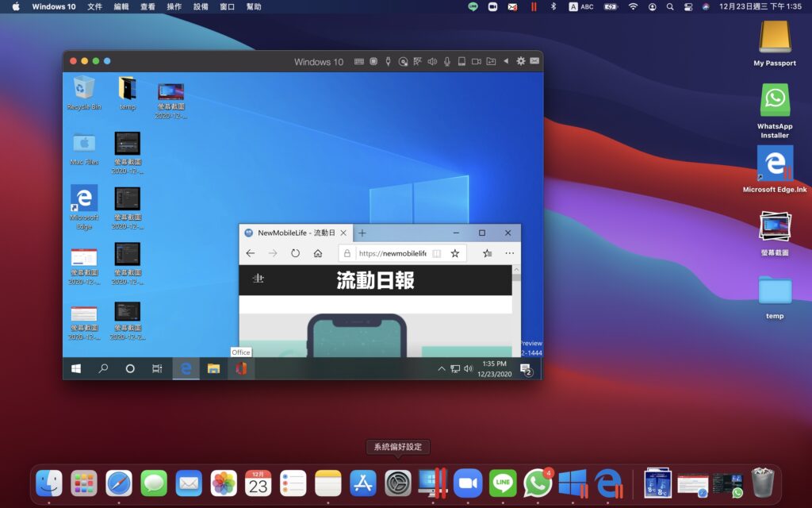The height and width of the screenshot is (508, 812).
Task: Select Mac Files folder on Windows desktop
Action: coord(84,149)
